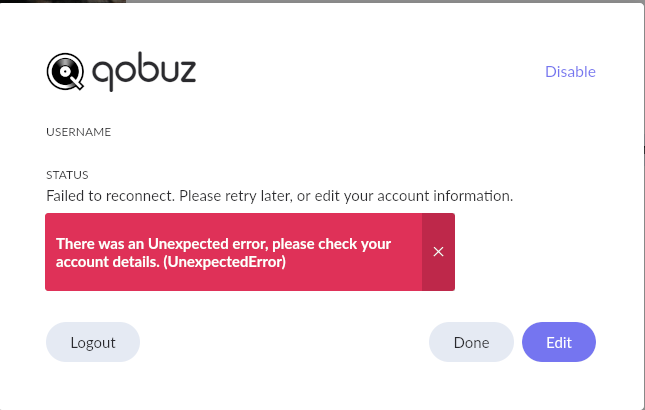Dismiss the red error banner with X

click(x=438, y=252)
